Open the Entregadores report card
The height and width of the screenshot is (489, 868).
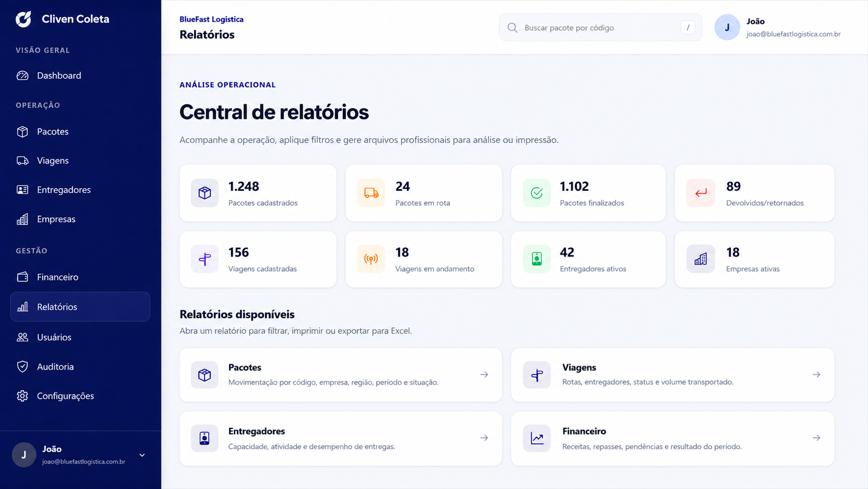coord(341,439)
